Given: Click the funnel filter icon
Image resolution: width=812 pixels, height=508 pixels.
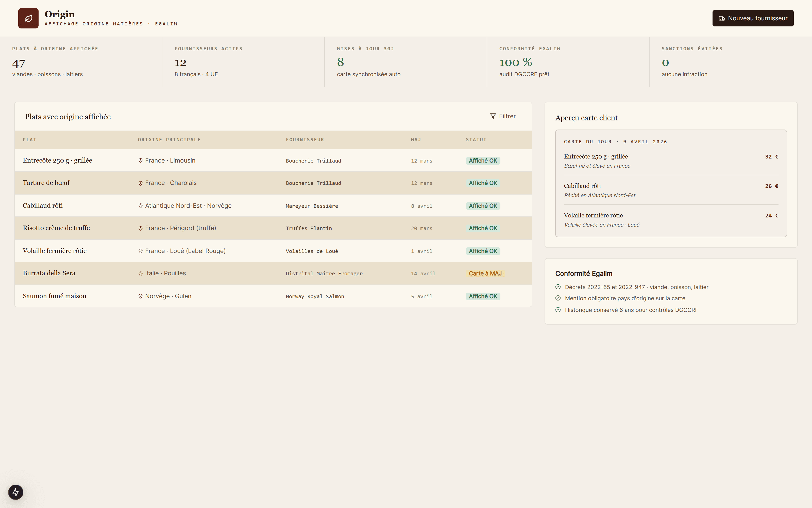Looking at the screenshot, I should (493, 116).
